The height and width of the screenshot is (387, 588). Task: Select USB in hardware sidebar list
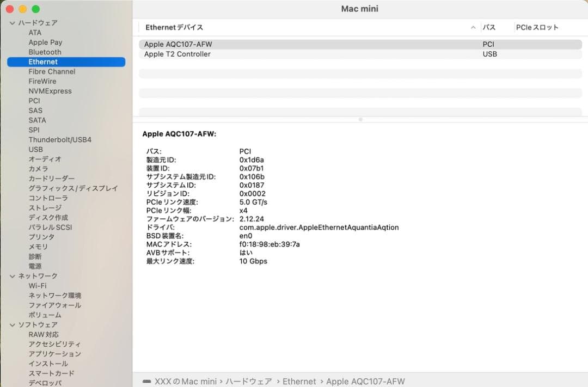pos(35,150)
